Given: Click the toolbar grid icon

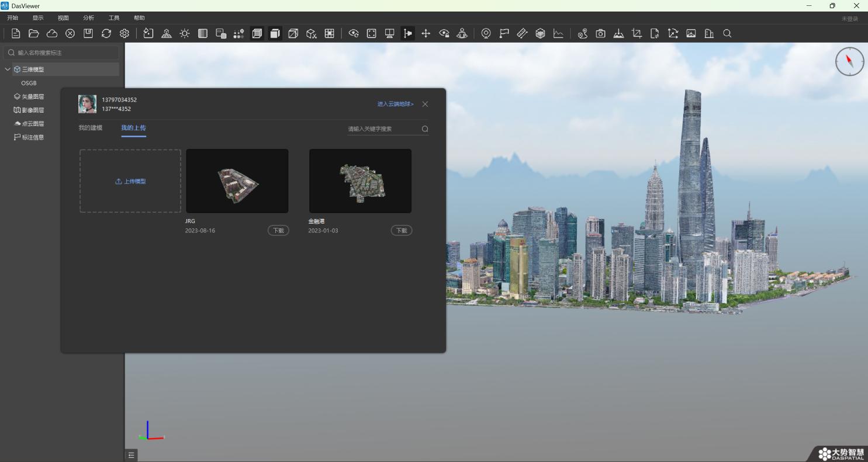Looking at the screenshot, I should 330,34.
